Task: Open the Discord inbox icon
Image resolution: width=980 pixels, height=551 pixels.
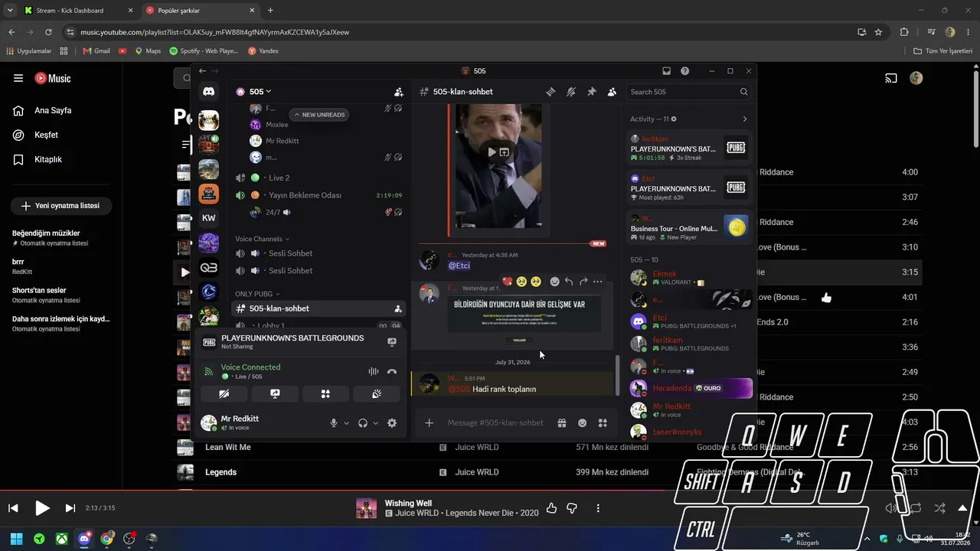Action: [667, 71]
